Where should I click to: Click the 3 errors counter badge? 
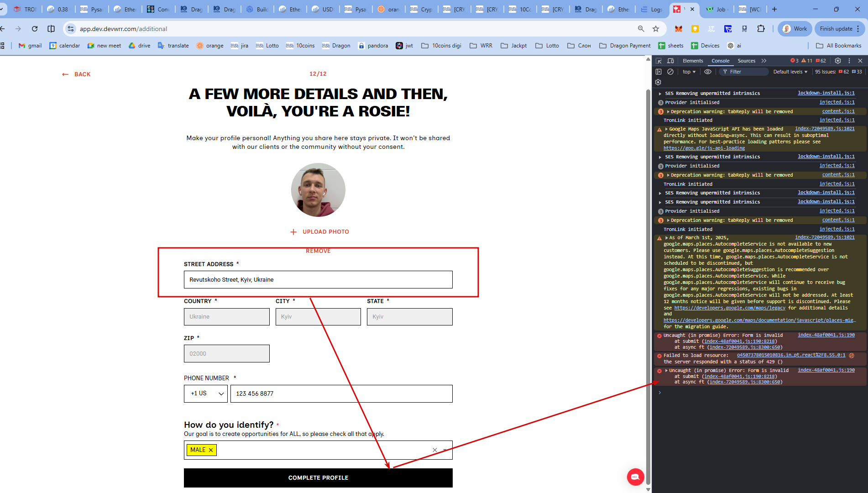795,61
